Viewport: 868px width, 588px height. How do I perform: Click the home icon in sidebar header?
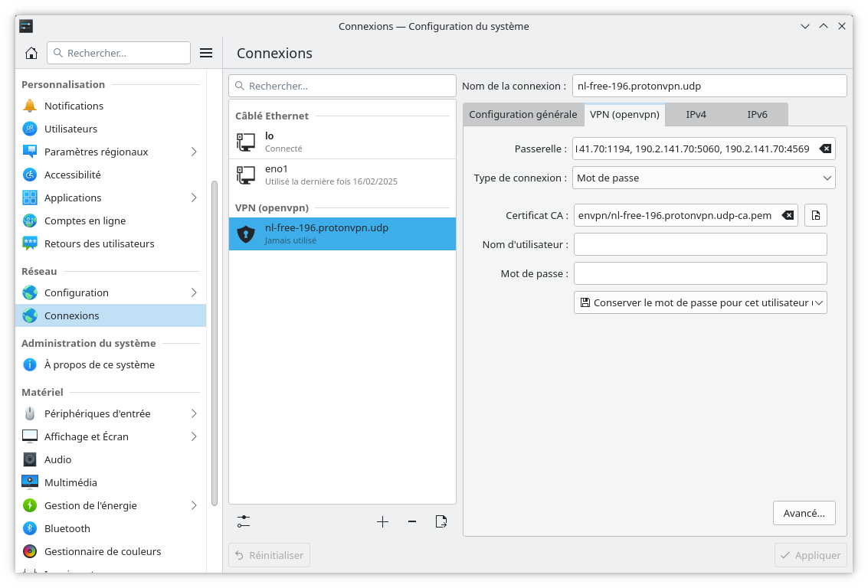(31, 53)
